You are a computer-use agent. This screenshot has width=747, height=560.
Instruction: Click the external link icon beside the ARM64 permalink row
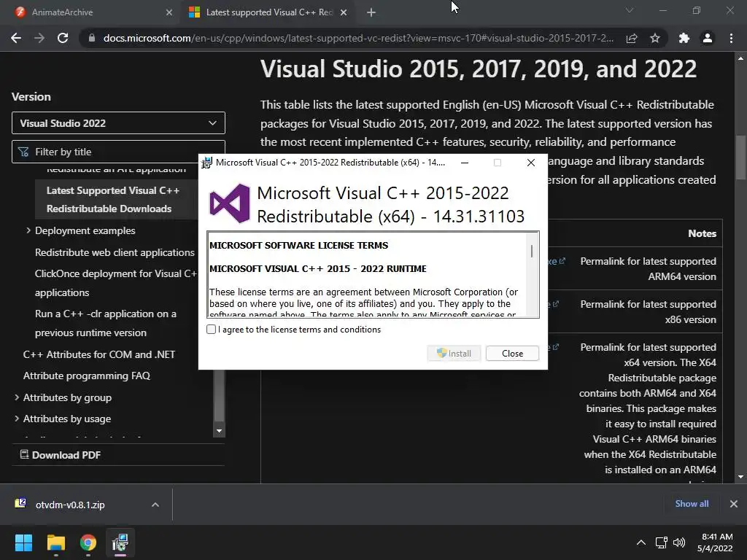[562, 261]
